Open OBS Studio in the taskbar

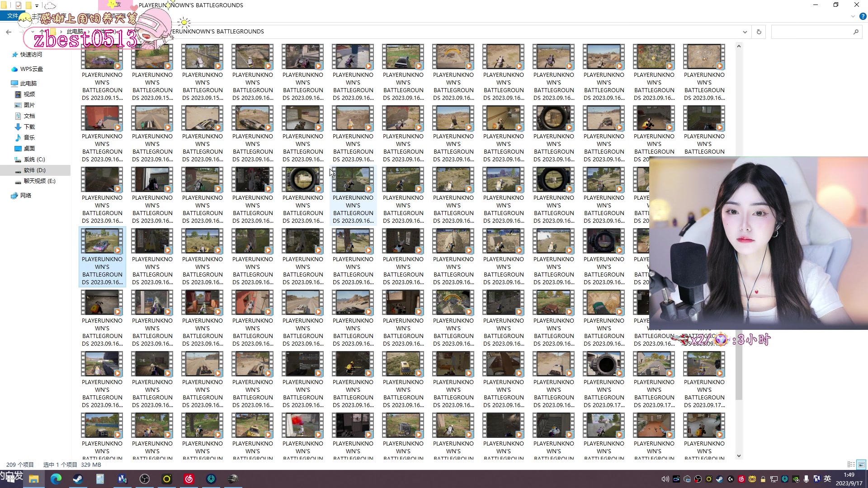pos(145,479)
